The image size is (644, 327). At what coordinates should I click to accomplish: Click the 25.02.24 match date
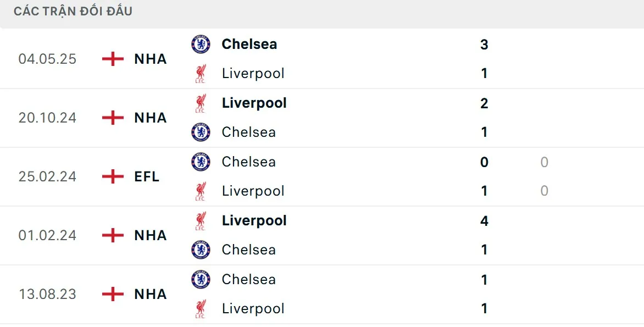pyautogui.click(x=47, y=176)
